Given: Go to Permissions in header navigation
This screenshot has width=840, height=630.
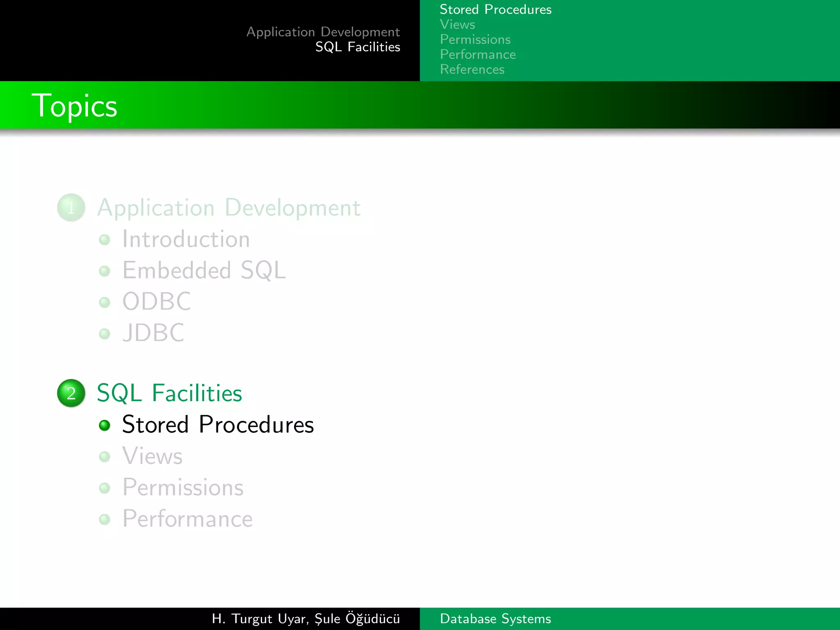Looking at the screenshot, I should pos(475,39).
